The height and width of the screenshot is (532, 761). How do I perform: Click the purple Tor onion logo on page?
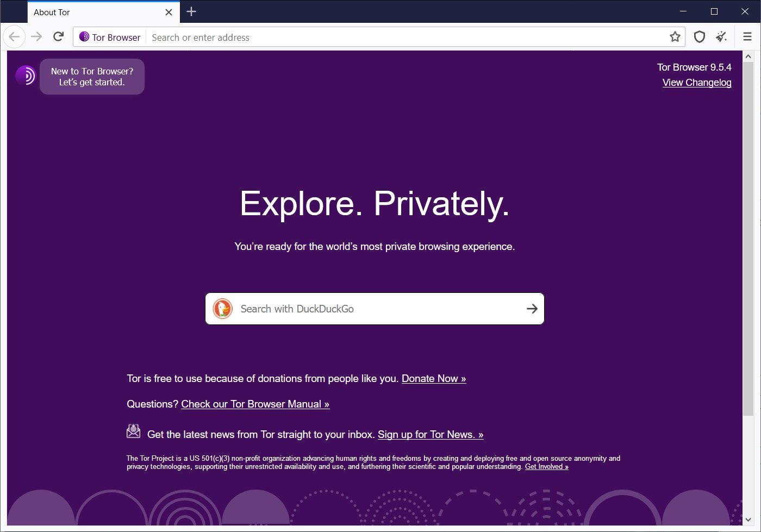(x=26, y=76)
